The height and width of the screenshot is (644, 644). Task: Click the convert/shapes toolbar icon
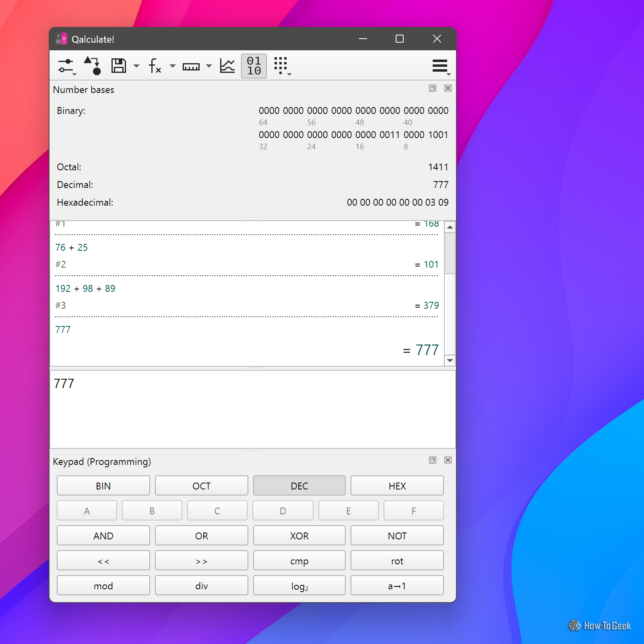(92, 66)
